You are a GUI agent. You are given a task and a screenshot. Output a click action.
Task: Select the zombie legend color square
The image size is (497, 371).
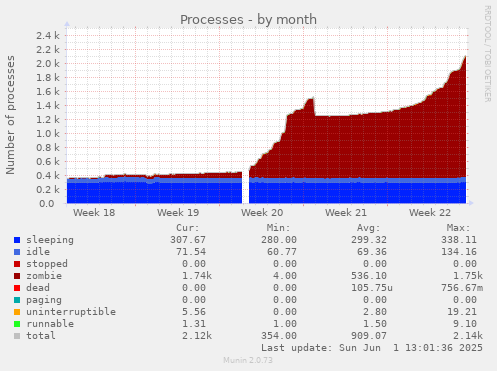tap(17, 276)
